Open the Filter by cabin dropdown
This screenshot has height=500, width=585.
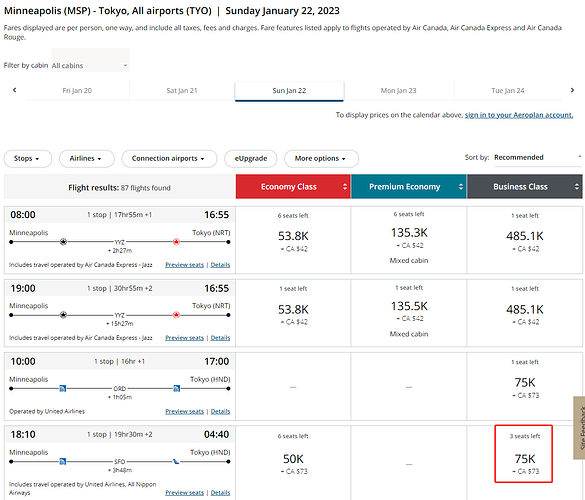(90, 66)
